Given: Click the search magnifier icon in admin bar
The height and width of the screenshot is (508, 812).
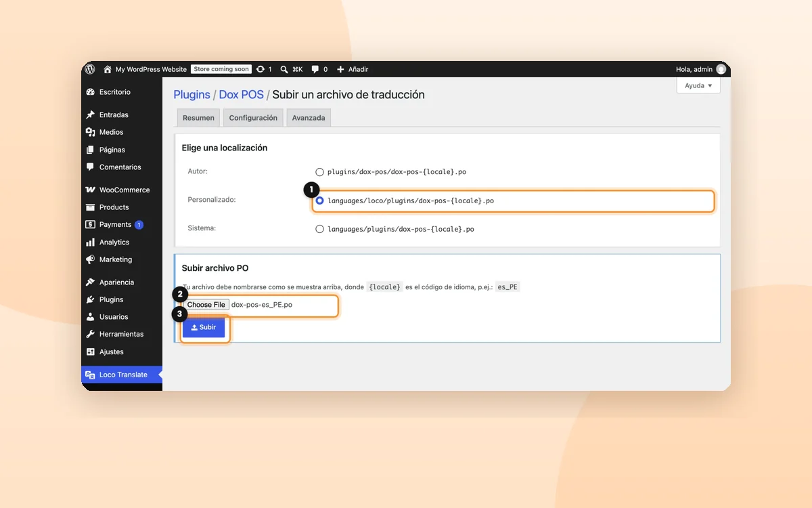Looking at the screenshot, I should [284, 69].
